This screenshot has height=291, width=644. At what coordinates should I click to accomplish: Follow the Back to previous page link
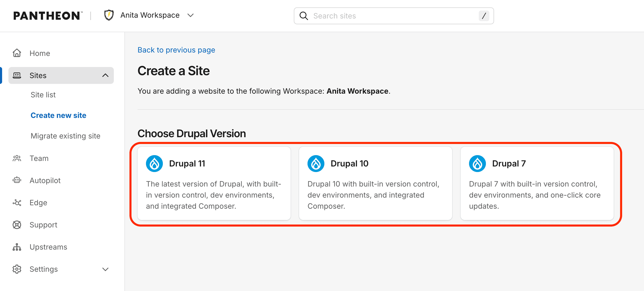(x=176, y=50)
